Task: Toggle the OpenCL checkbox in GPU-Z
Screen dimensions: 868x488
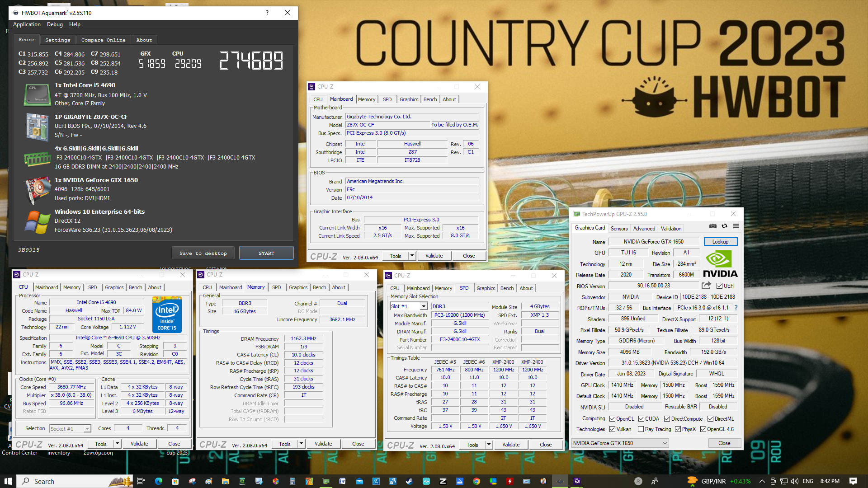Action: pyautogui.click(x=612, y=419)
